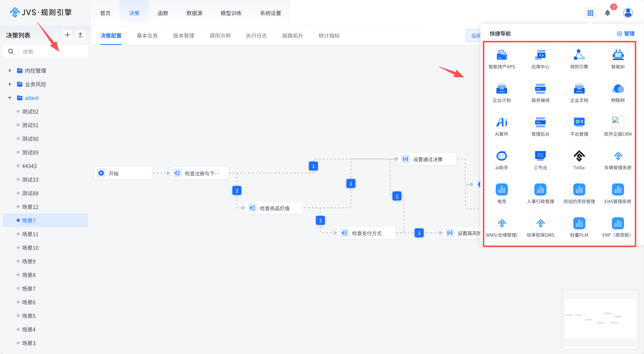Open the 版本管理 tab

pos(183,36)
